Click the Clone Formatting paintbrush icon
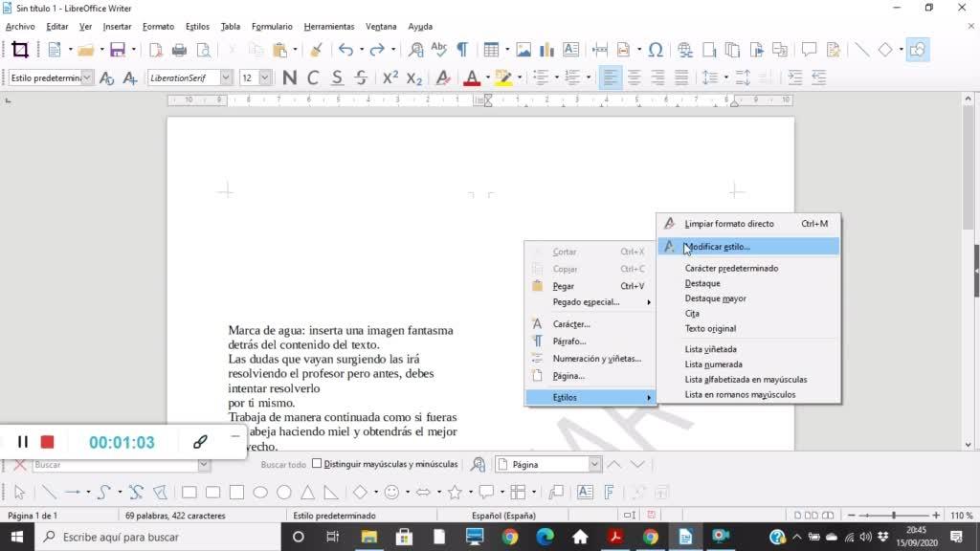This screenshot has width=980, height=551. (316, 50)
